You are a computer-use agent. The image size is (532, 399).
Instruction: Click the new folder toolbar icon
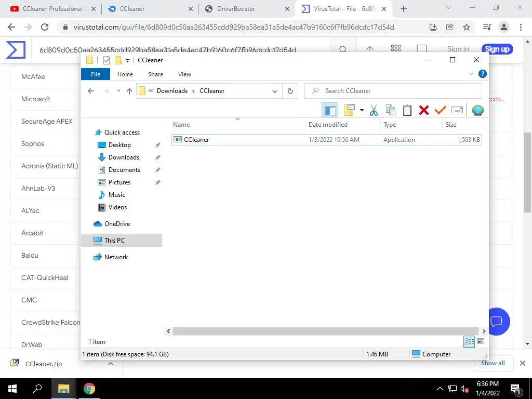349,110
